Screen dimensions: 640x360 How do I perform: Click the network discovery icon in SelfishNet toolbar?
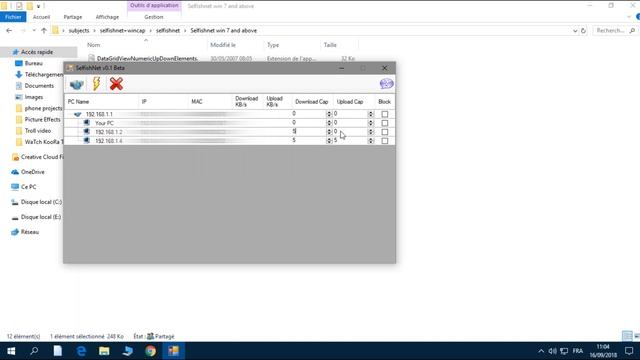[x=77, y=84]
